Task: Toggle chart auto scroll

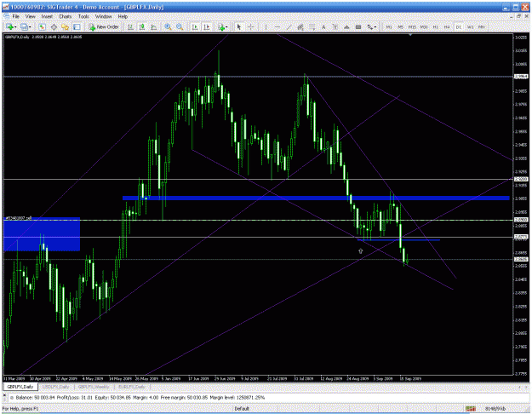Action: [195, 26]
